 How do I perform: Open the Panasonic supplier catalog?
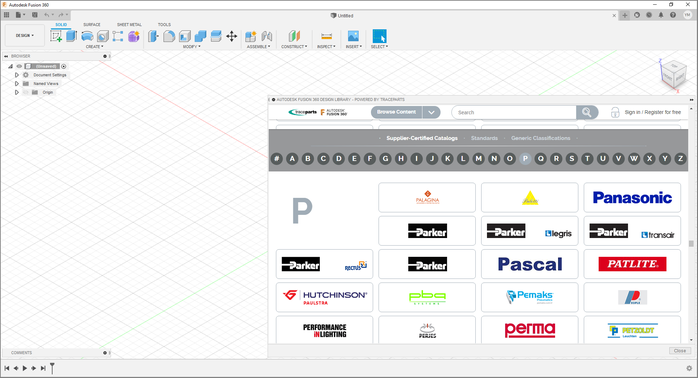pyautogui.click(x=632, y=197)
